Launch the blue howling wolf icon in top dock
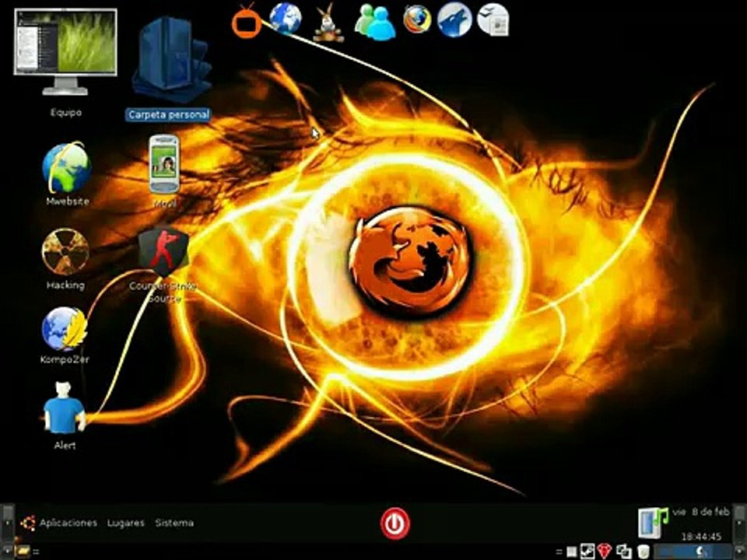This screenshot has width=747, height=560. point(454,19)
